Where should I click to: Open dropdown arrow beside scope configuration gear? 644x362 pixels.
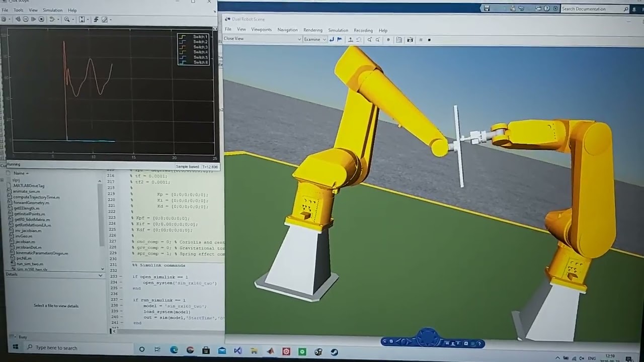pyautogui.click(x=10, y=19)
